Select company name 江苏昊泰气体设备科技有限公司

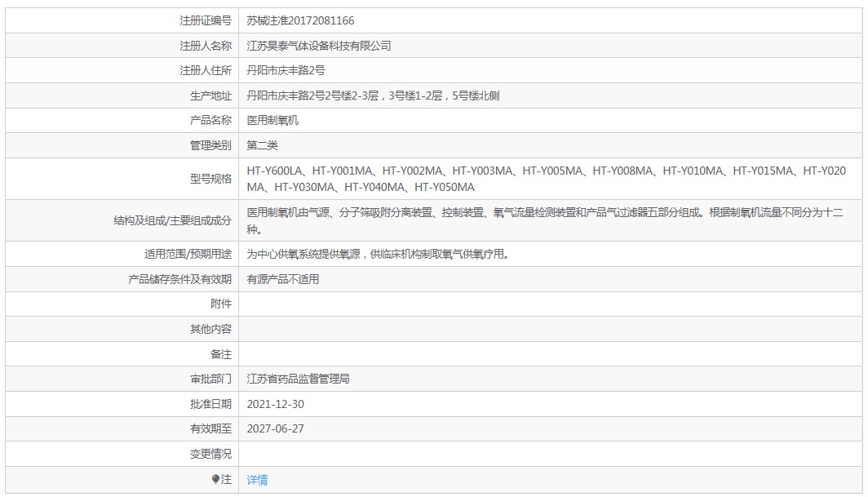click(x=319, y=46)
